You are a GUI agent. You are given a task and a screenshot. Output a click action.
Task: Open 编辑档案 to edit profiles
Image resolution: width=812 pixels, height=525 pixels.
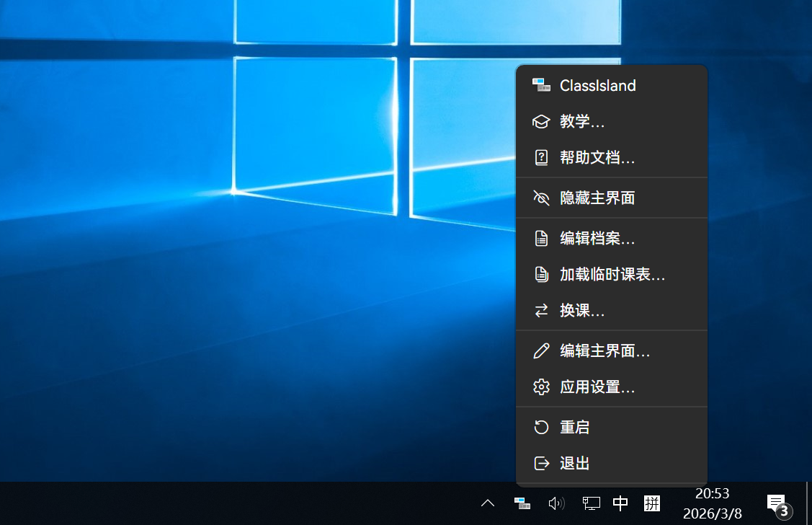pyautogui.click(x=595, y=238)
